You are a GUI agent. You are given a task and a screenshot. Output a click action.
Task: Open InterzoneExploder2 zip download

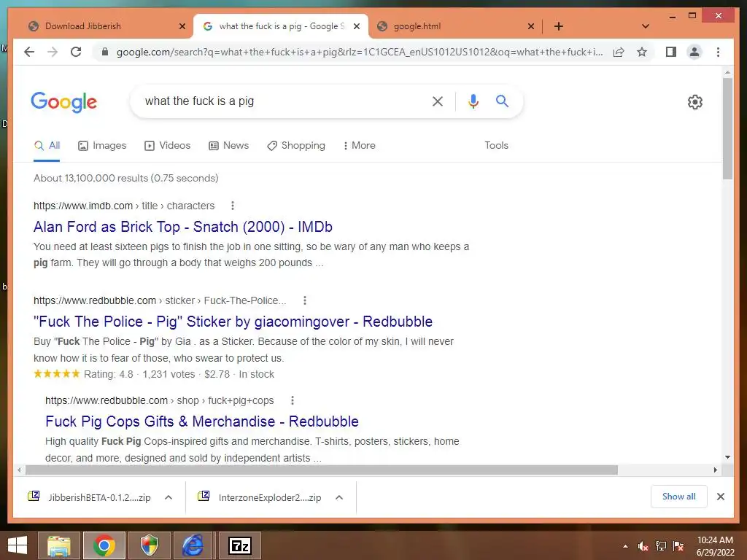(x=260, y=497)
